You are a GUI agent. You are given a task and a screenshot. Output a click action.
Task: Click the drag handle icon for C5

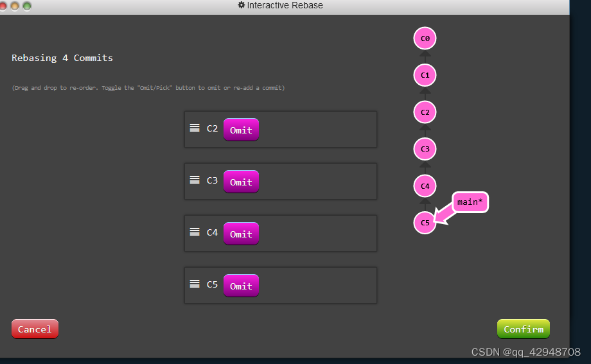tap(195, 284)
